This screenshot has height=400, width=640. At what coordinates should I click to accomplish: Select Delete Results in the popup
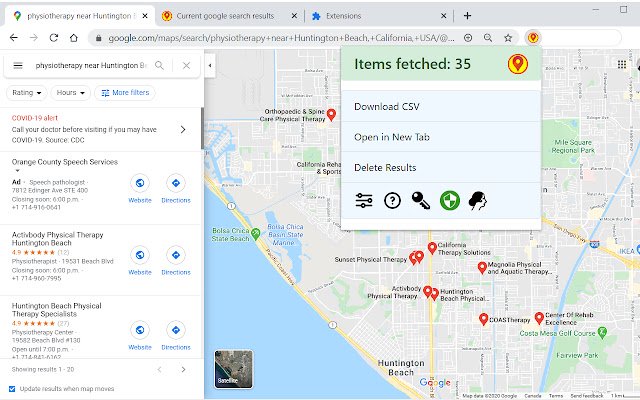441,168
